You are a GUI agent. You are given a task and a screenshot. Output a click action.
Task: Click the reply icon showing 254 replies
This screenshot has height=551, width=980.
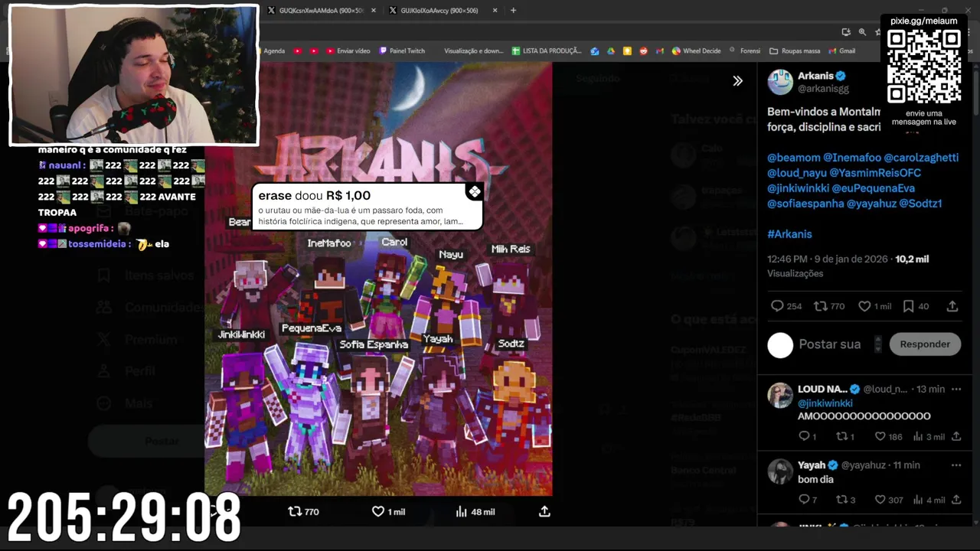click(777, 306)
